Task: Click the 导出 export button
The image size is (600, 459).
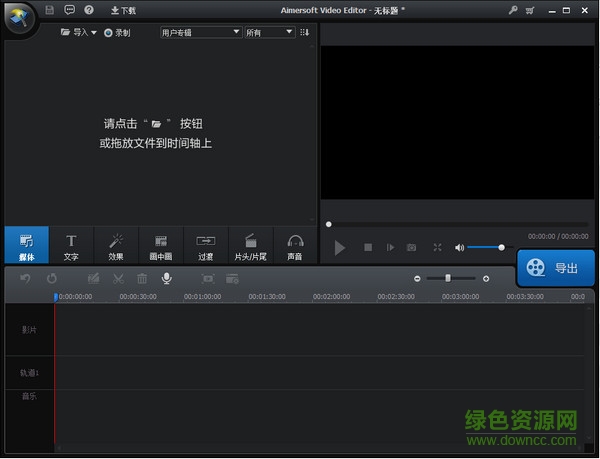Action: click(x=555, y=268)
